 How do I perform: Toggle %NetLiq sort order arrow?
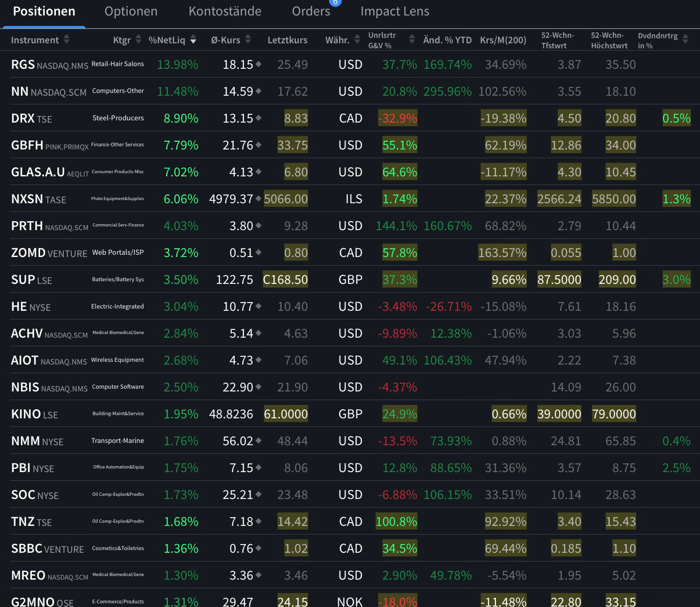click(193, 39)
